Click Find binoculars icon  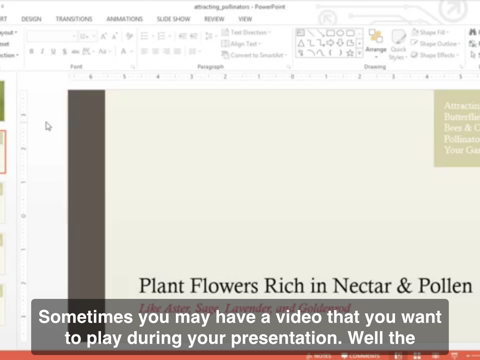coord(473,32)
